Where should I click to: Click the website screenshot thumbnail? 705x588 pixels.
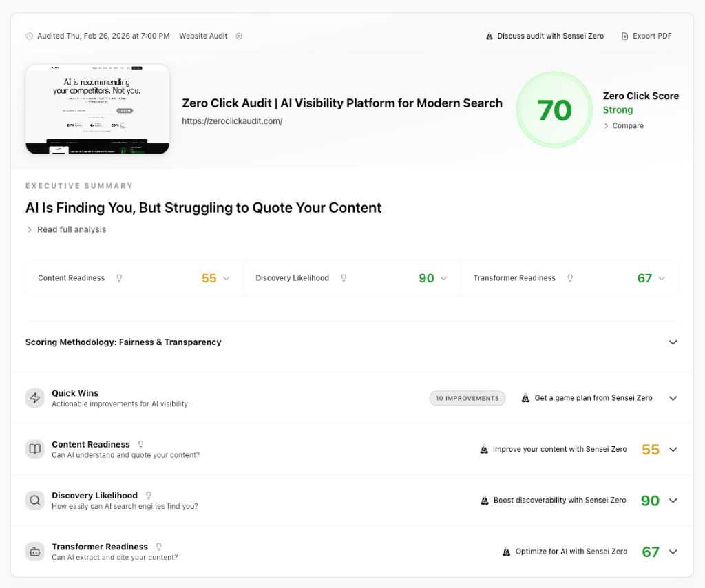[98, 109]
